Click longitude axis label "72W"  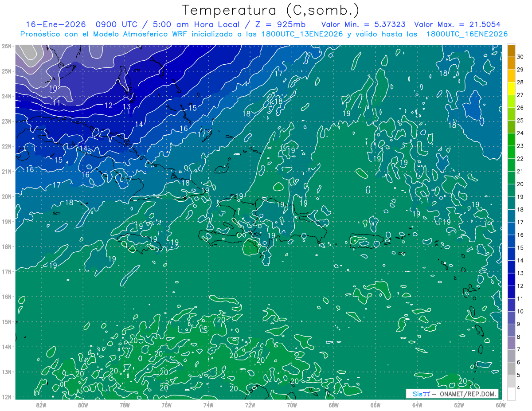coord(250,405)
